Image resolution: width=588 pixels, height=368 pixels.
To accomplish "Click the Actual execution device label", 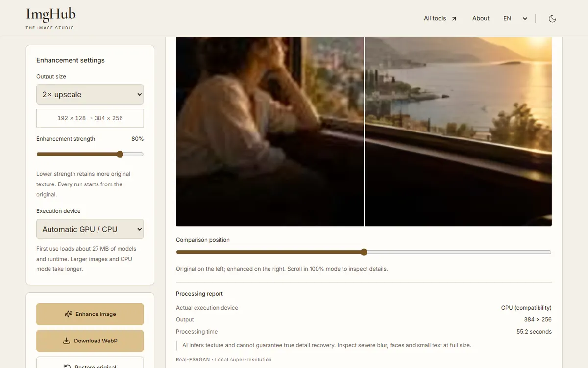I will (x=207, y=308).
